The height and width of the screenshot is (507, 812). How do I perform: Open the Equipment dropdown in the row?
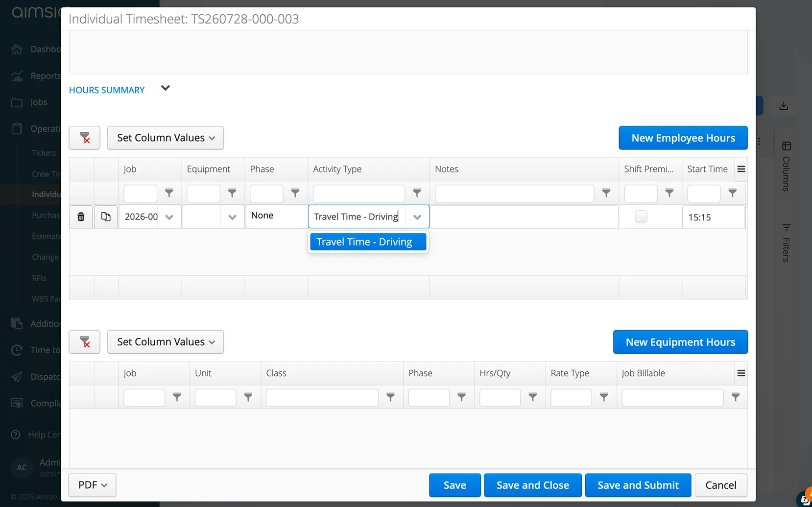pyautogui.click(x=232, y=217)
